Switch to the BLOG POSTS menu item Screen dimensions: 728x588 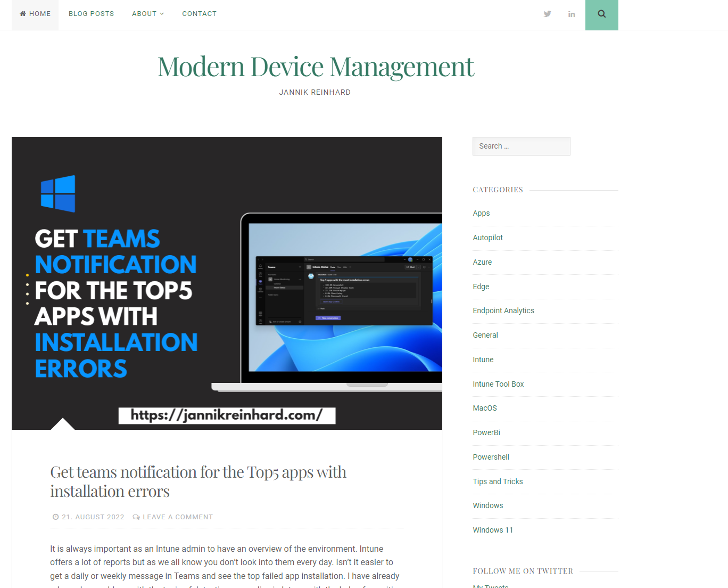91,13
